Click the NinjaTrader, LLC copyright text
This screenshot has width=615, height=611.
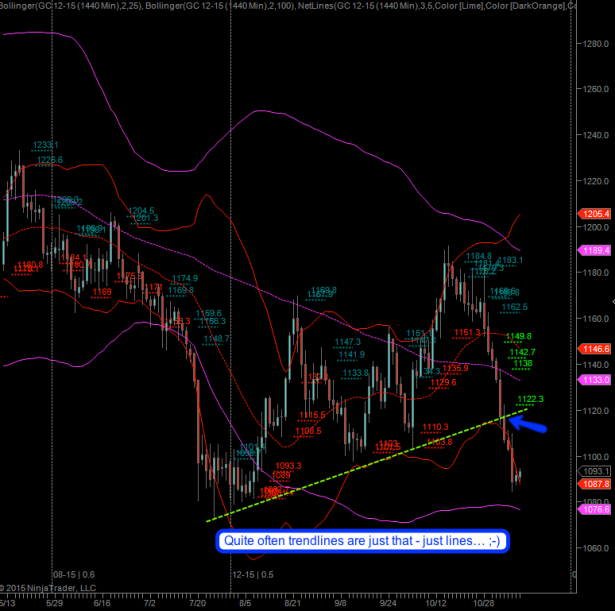point(50,588)
